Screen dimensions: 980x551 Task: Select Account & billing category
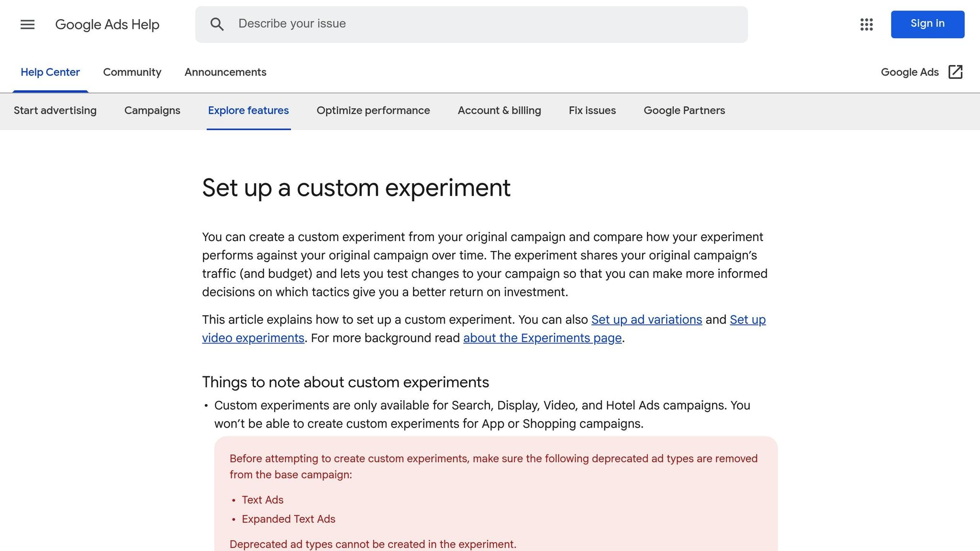[499, 110]
